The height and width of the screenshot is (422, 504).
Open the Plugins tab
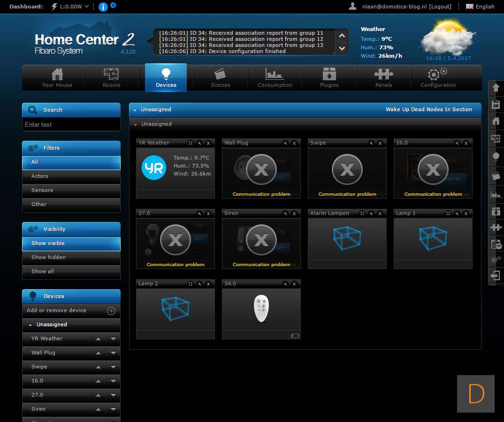(329, 78)
